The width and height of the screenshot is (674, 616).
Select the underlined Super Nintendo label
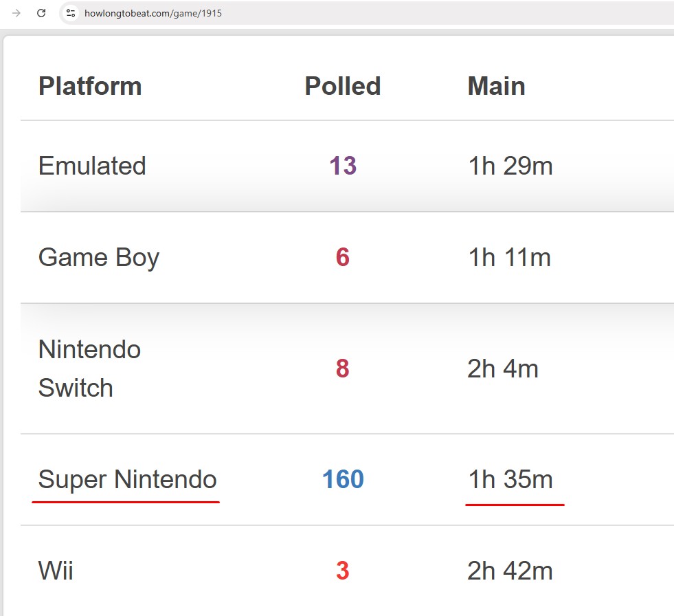point(127,480)
